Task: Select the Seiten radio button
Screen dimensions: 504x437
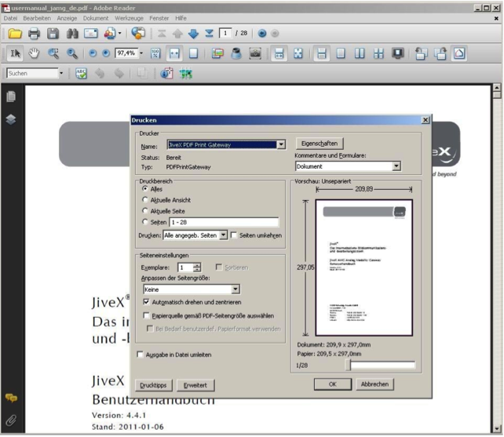Action: coord(145,222)
